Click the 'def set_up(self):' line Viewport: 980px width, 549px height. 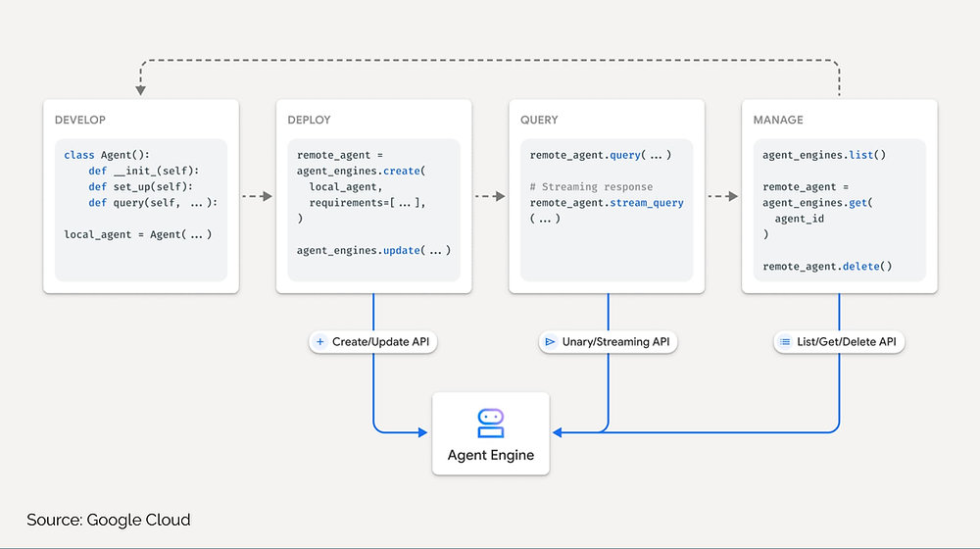pyautogui.click(x=140, y=187)
